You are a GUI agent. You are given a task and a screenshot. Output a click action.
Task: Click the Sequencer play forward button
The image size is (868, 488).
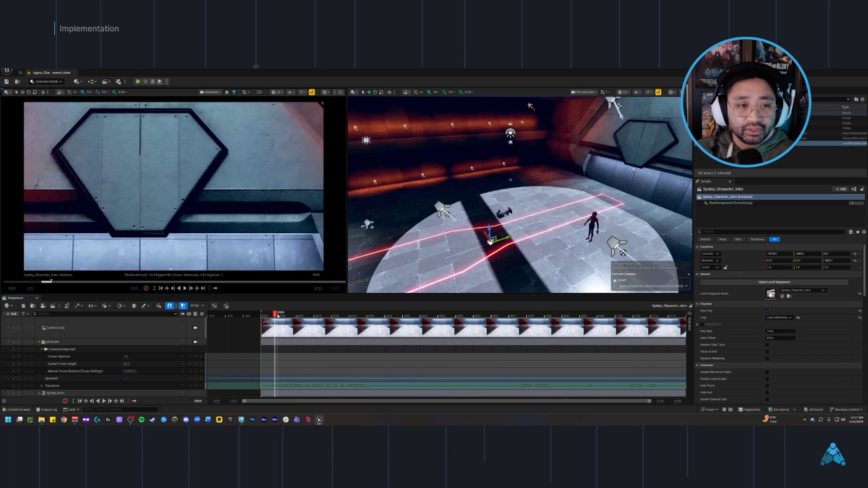coord(104,401)
